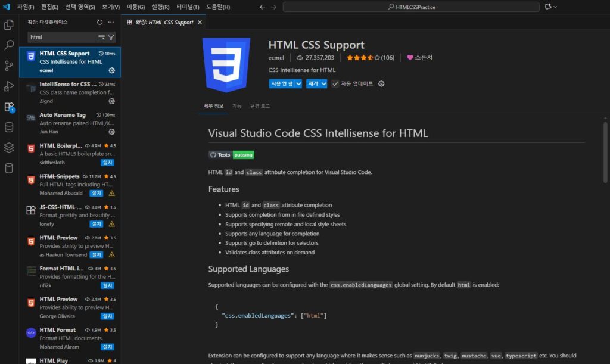The width and height of the screenshot is (610, 364).
Task: Open the Run and Debug view
Action: point(8,86)
